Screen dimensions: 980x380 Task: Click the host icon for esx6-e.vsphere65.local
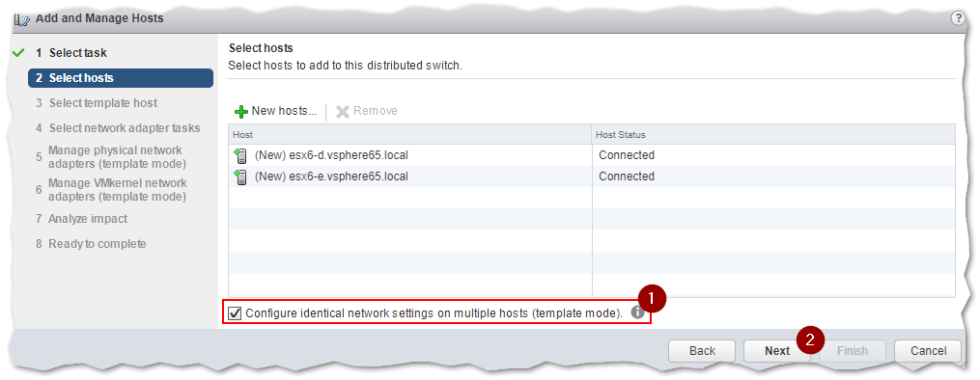[x=240, y=177]
